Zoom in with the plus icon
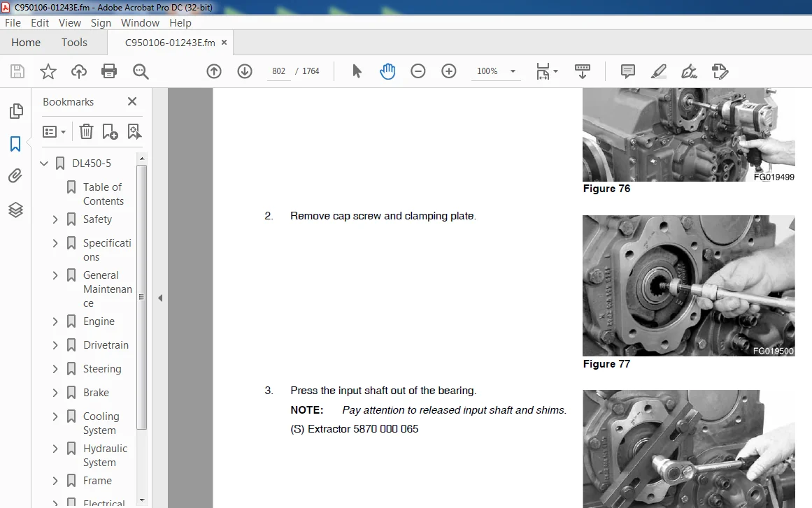The width and height of the screenshot is (812, 508). pos(448,71)
